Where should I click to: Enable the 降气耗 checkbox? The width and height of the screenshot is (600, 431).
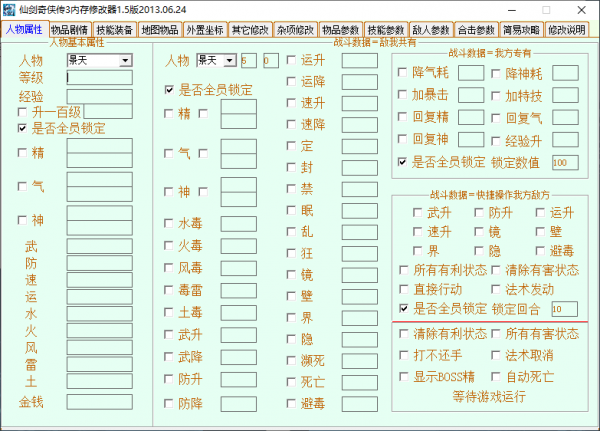click(x=402, y=72)
